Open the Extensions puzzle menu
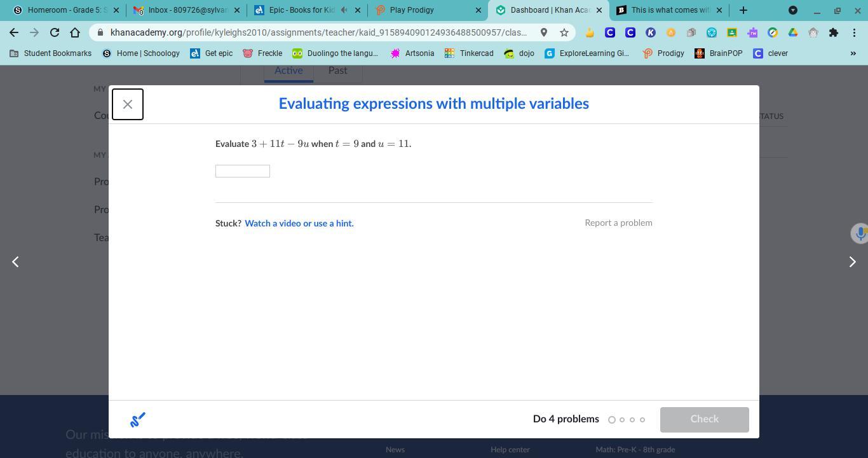Screen dimensions: 868x458 (834, 32)
